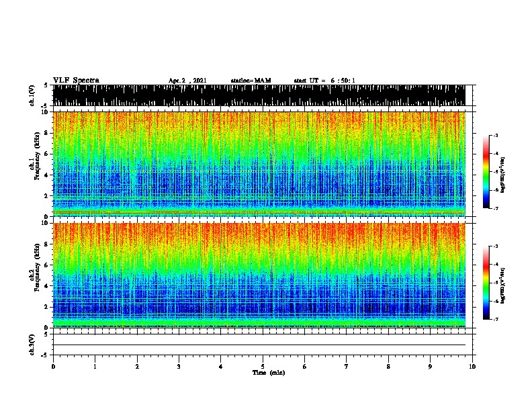Viewport: 532px width, 411px height.
Task: Click the flat ch.3(V) trace line
Action: tap(259, 345)
